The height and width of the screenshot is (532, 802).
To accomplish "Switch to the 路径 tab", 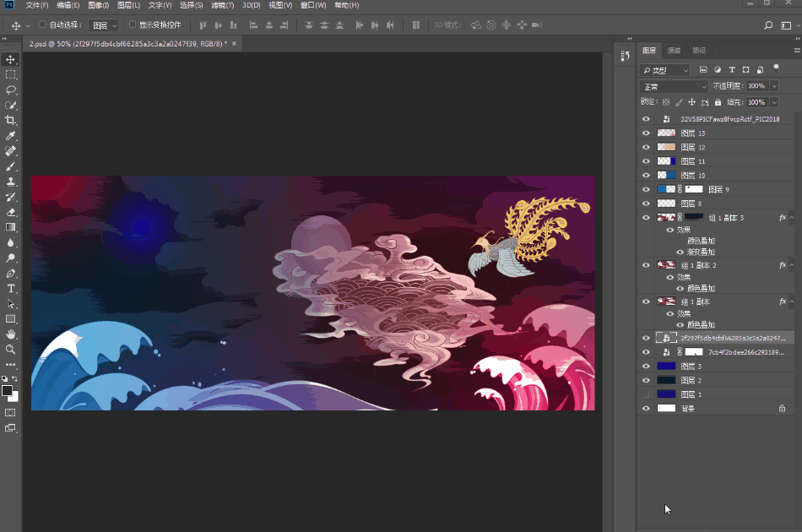I will [699, 50].
